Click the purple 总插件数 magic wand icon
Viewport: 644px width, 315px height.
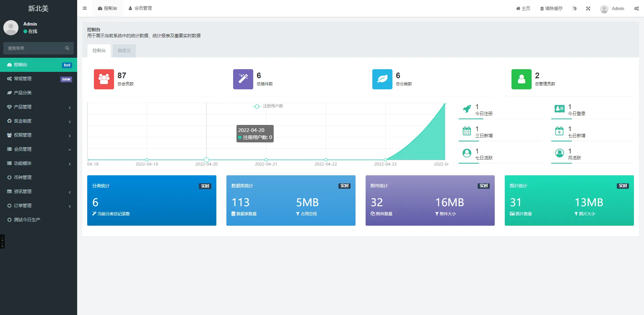coord(243,79)
